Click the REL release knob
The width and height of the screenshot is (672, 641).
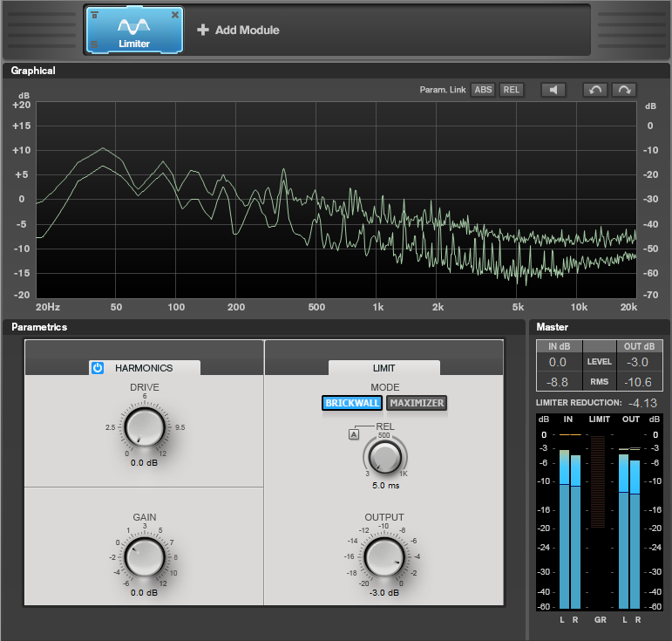coord(385,457)
